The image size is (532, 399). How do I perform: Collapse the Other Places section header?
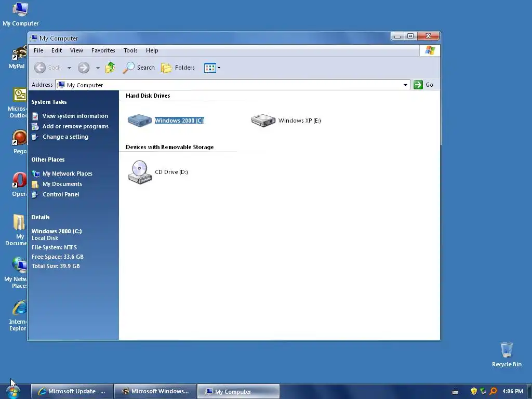48,159
